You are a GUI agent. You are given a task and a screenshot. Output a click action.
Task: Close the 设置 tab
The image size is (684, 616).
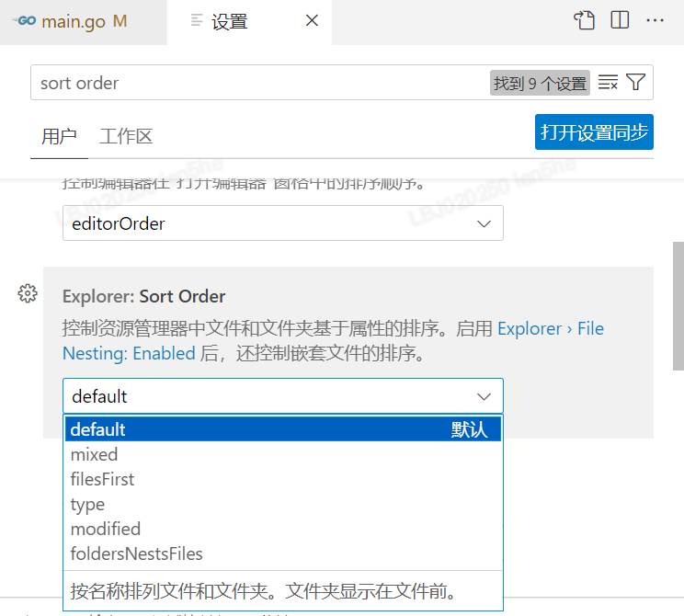(312, 20)
